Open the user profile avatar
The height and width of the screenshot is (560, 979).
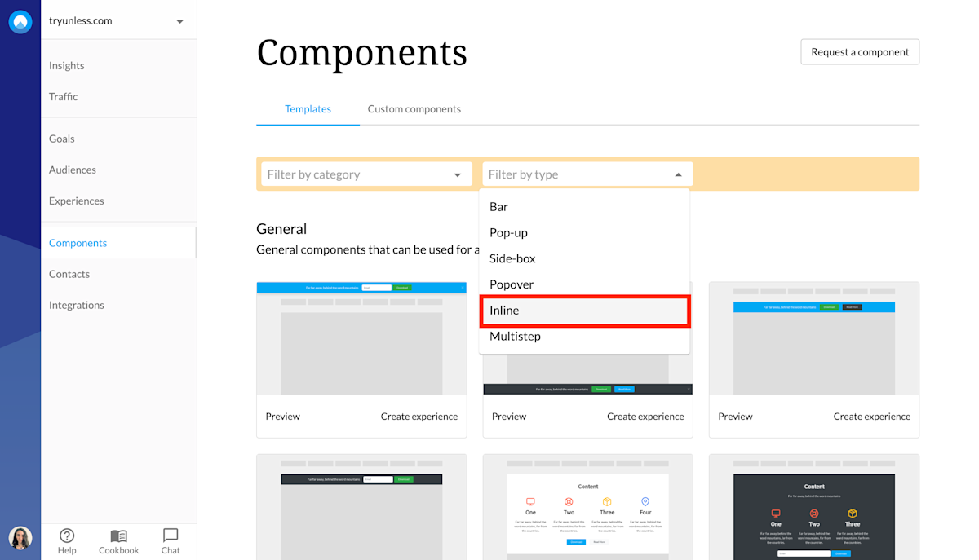(x=20, y=538)
